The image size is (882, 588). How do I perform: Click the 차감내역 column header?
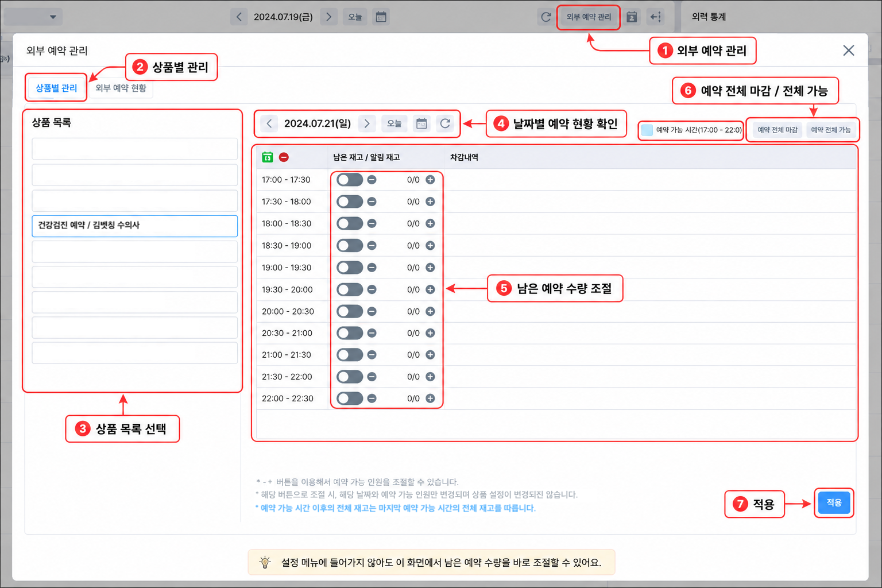click(464, 157)
